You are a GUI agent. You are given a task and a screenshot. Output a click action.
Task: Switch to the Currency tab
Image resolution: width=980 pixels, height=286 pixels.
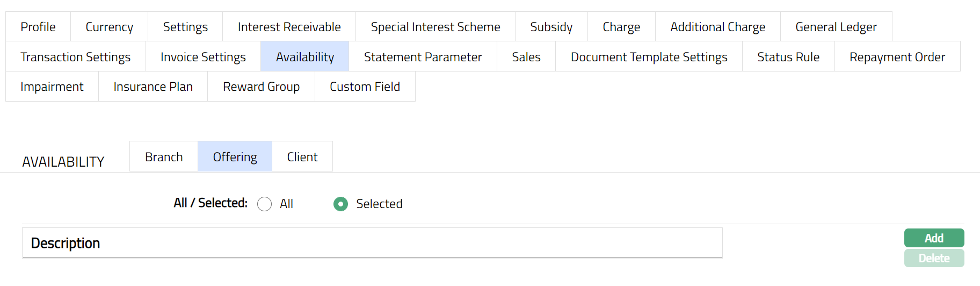(109, 27)
